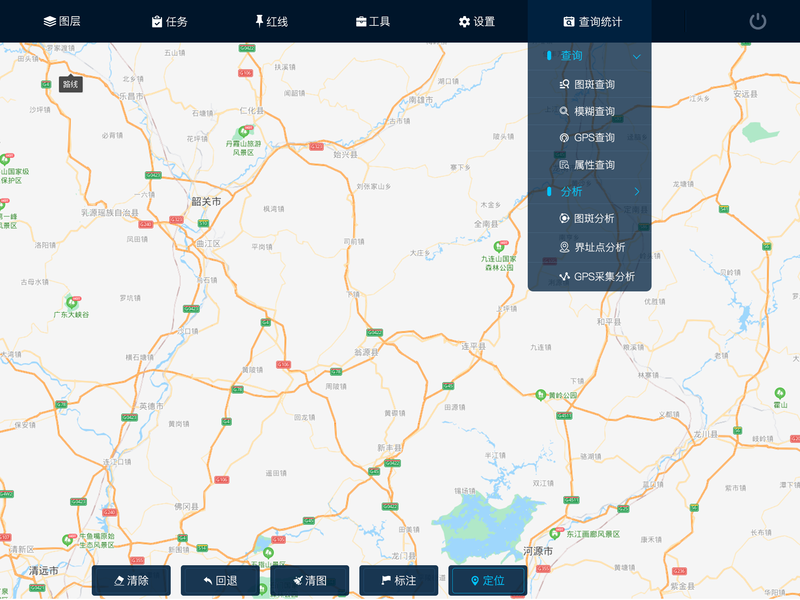Click the 清远市 city label
Viewport: 800px width, 600px height.
click(x=43, y=570)
